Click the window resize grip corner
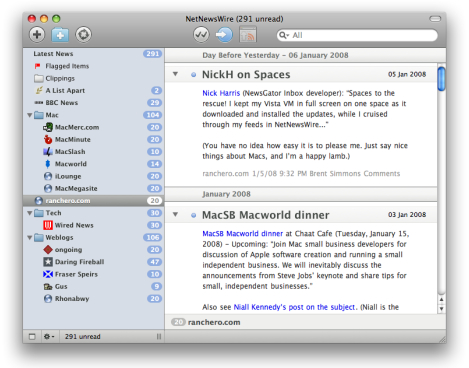The height and width of the screenshot is (368, 469). [442, 339]
